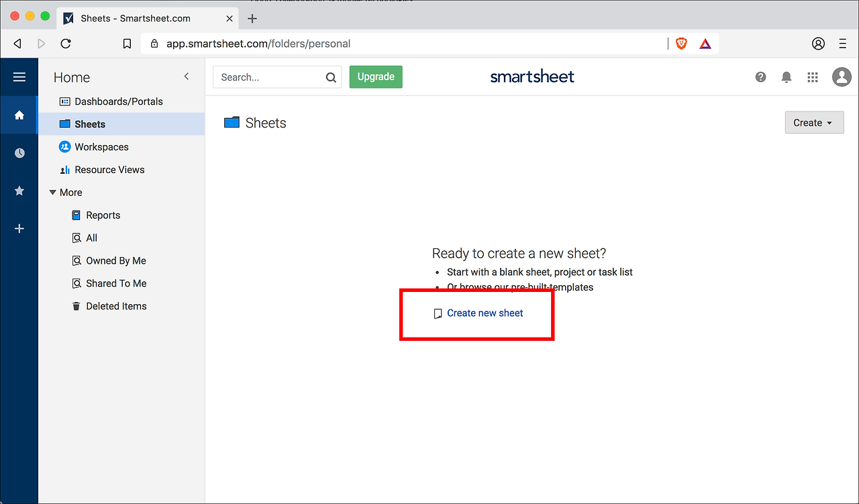Click the Brave rewards triangle icon

(x=705, y=44)
